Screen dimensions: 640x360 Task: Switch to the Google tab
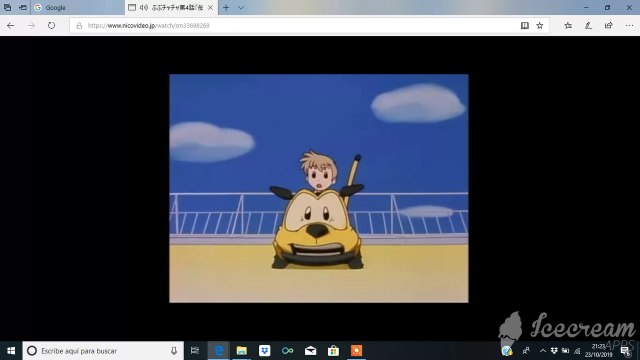pyautogui.click(x=77, y=7)
